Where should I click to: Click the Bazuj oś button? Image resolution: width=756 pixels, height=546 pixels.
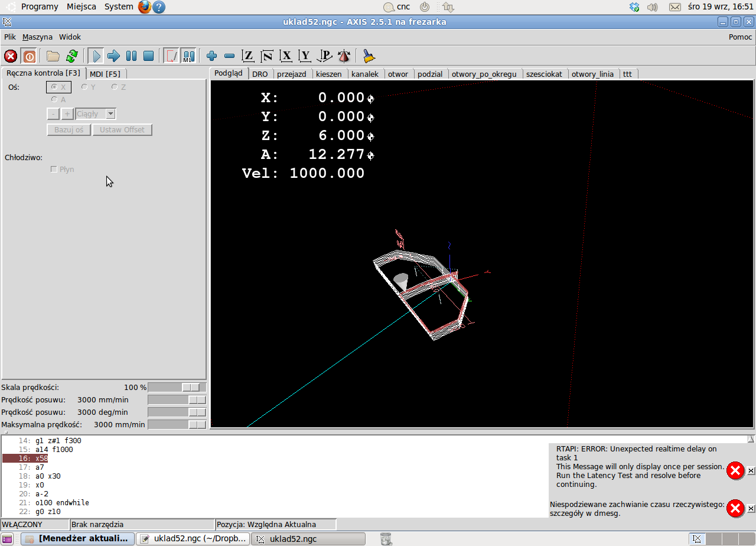pyautogui.click(x=69, y=129)
